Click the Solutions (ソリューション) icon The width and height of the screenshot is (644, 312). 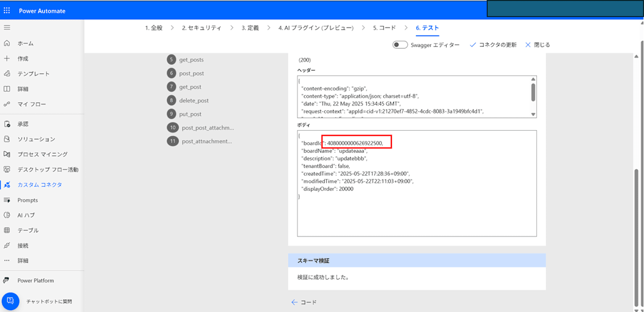[x=7, y=139]
